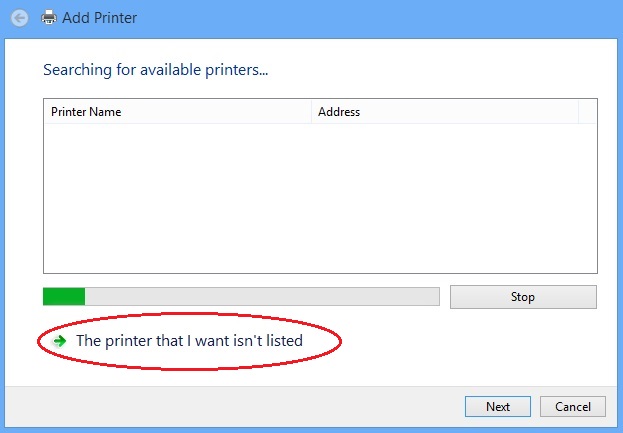Click the gray unfilled portion of progress bar
This screenshot has width=623, height=433.
pyautogui.click(x=262, y=297)
